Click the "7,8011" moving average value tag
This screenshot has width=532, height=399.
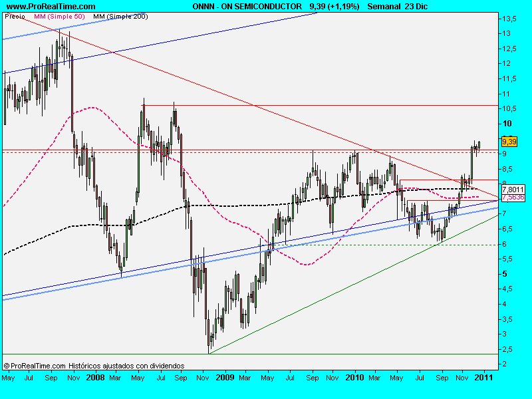tap(513, 190)
